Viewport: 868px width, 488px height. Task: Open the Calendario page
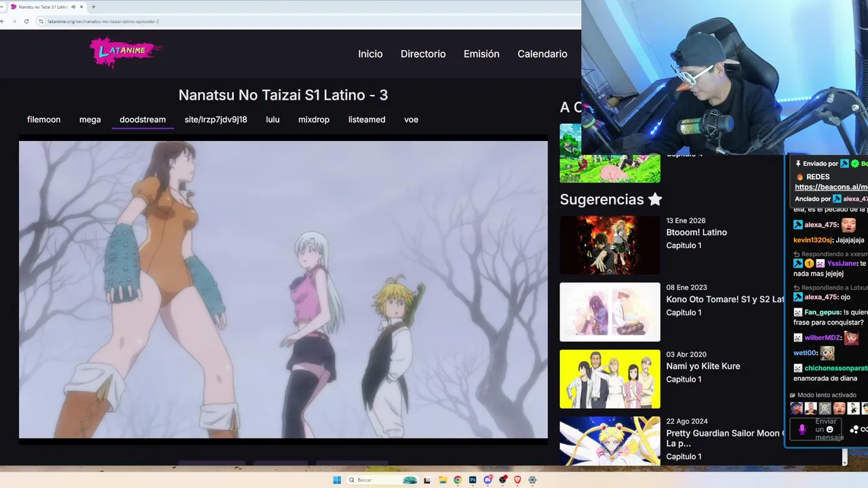(x=542, y=54)
